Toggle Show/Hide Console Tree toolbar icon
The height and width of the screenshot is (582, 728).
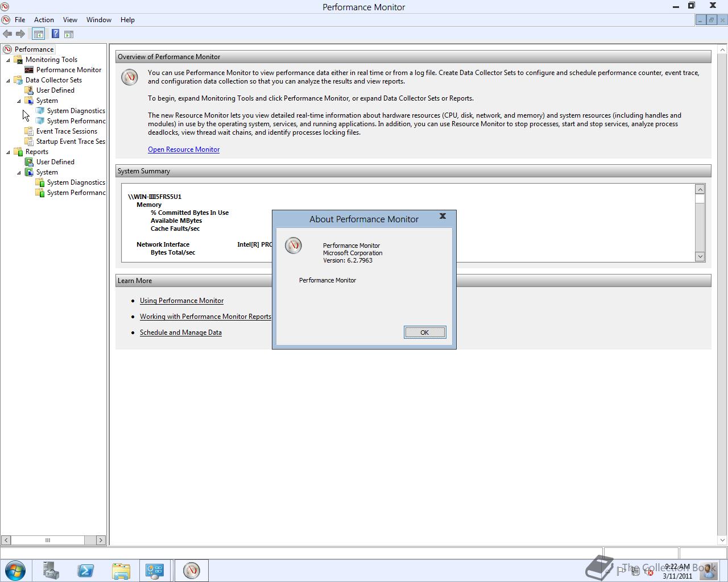[x=38, y=34]
